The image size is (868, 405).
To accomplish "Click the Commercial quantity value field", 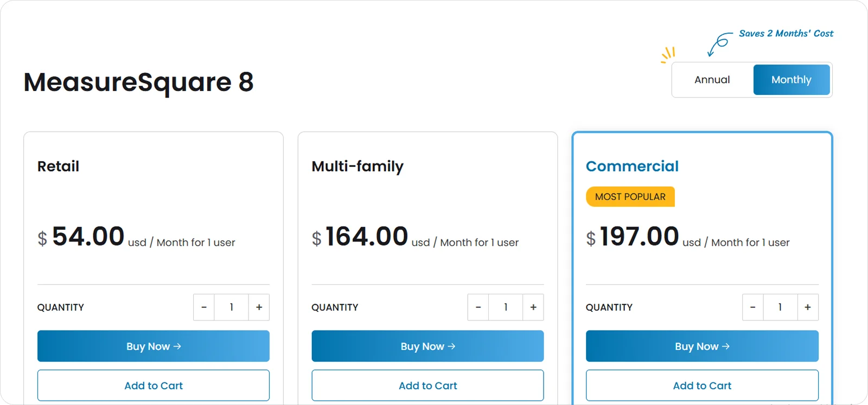I will click(780, 307).
